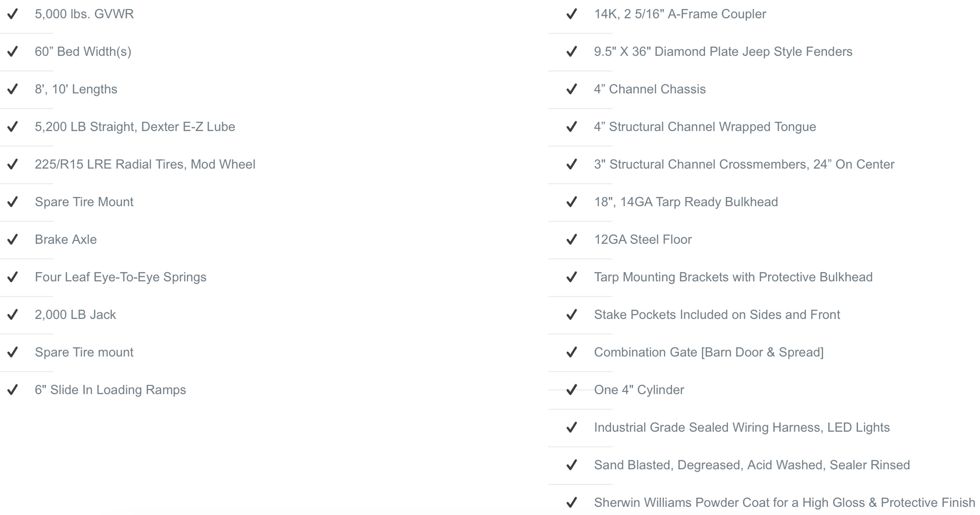
Task: Select the 8', 10' Lengths text
Action: (x=76, y=89)
